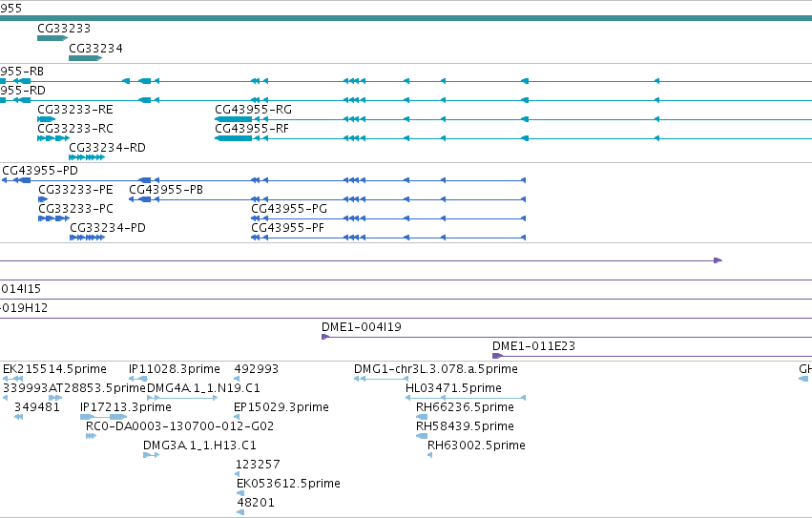The height and width of the screenshot is (518, 812).
Task: Open the feature labeled 349481
Action: (x=37, y=407)
